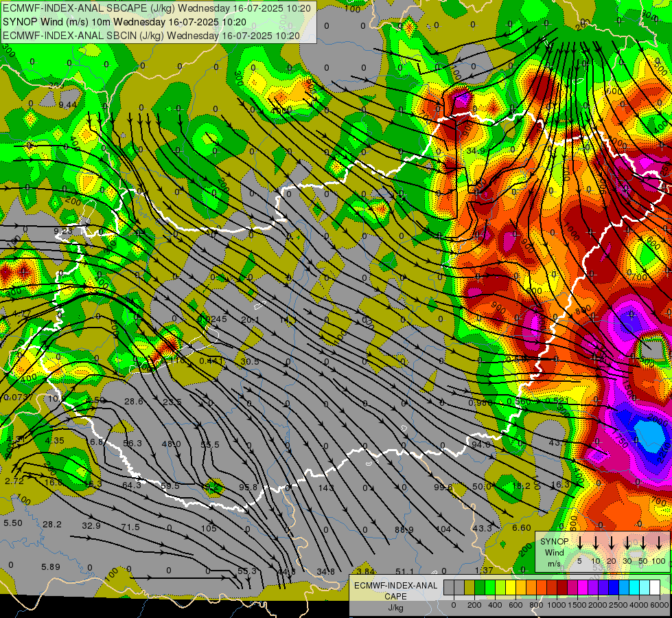Click the map value '23.5'
The height and width of the screenshot is (618, 672).
(172, 402)
